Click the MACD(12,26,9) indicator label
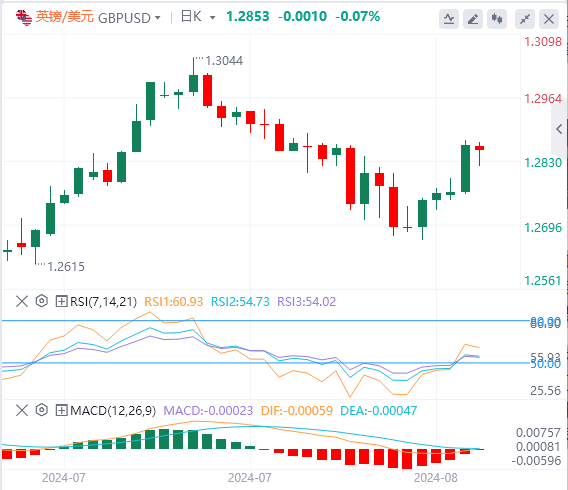This screenshot has width=568, height=490. (x=113, y=410)
